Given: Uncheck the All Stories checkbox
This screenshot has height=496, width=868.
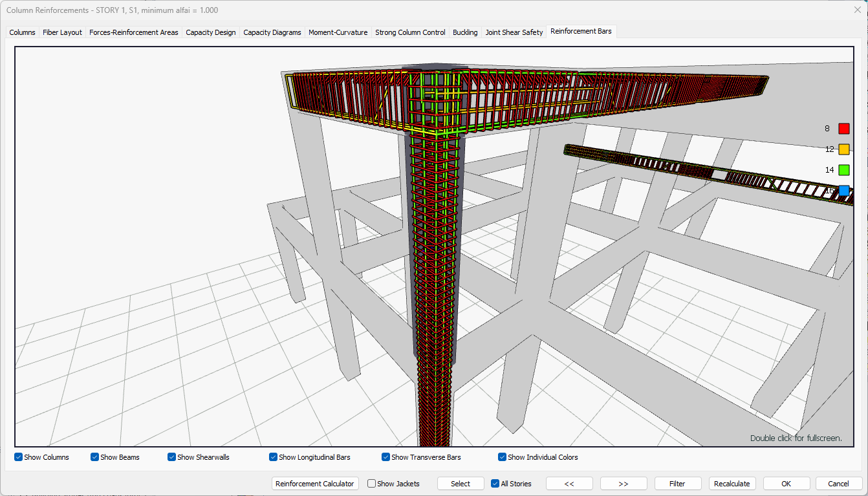Looking at the screenshot, I should point(495,484).
